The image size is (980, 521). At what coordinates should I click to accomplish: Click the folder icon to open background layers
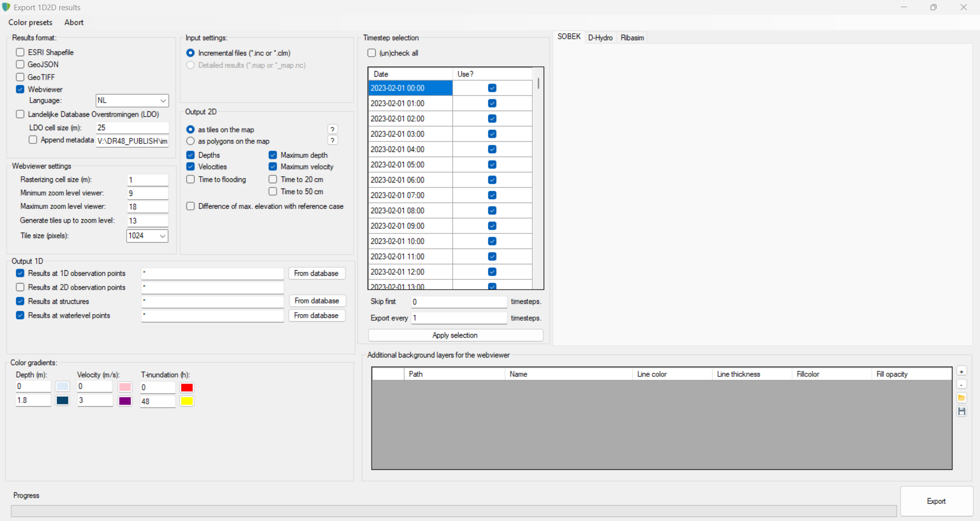pos(962,398)
